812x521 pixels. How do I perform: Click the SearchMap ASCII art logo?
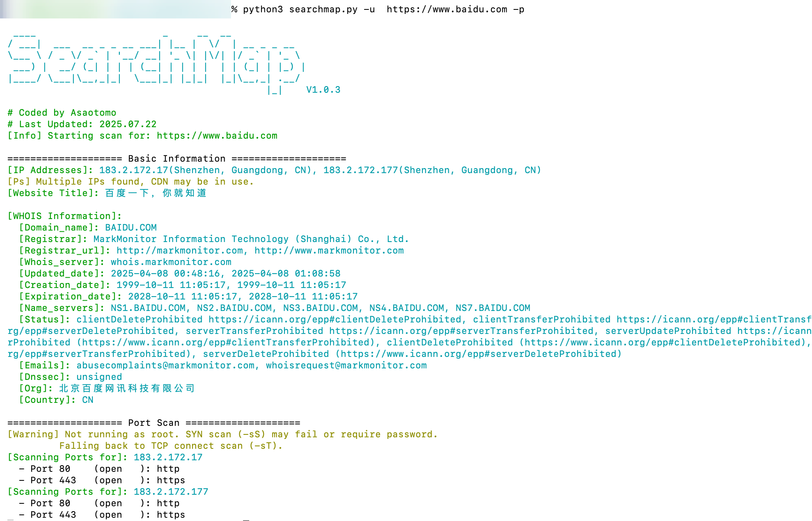coord(156,62)
